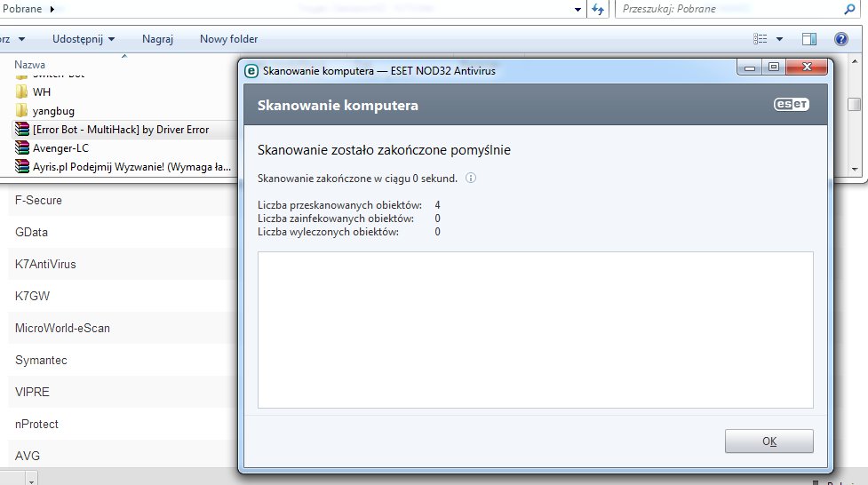Click the ESET logo in the dialog header
This screenshot has width=868, height=485.
coord(791,105)
